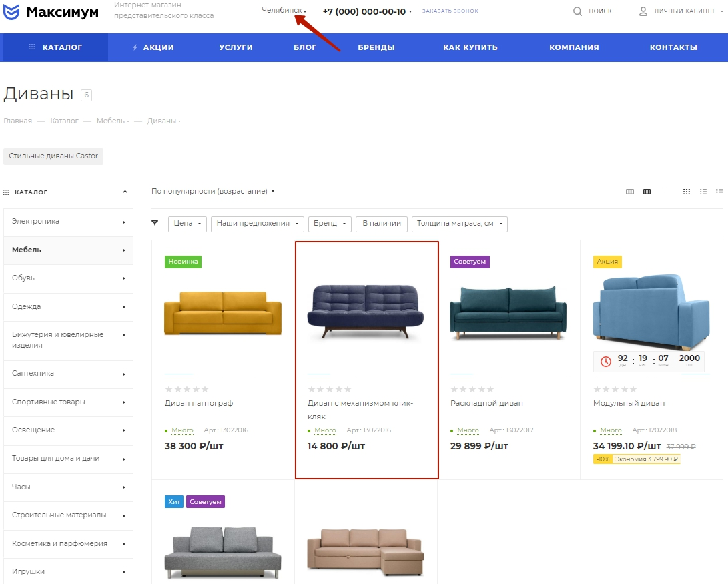
Task: Select Спортивные товары in the sidebar catalog
Action: click(68, 402)
